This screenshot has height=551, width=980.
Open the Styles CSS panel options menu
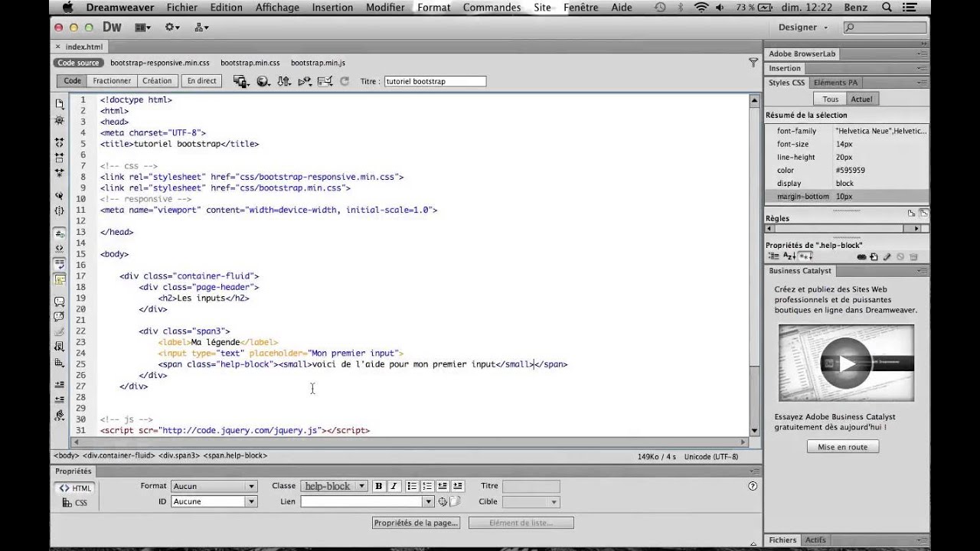coord(921,83)
